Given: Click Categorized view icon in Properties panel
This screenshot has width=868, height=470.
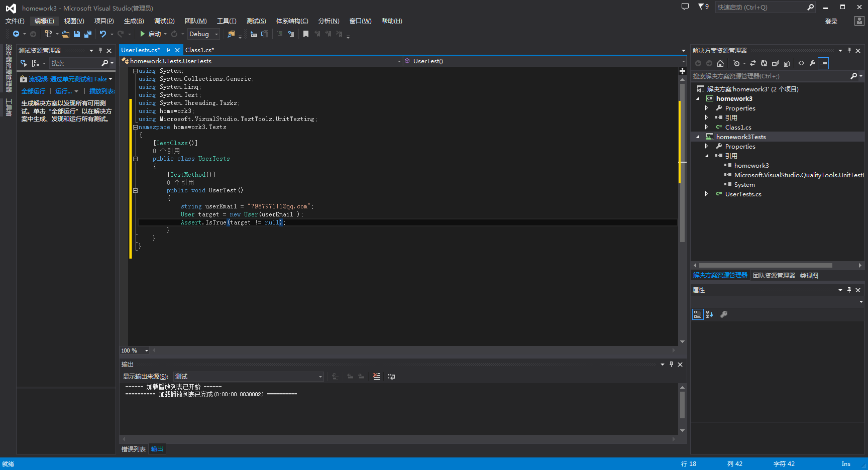Looking at the screenshot, I should pos(698,314).
